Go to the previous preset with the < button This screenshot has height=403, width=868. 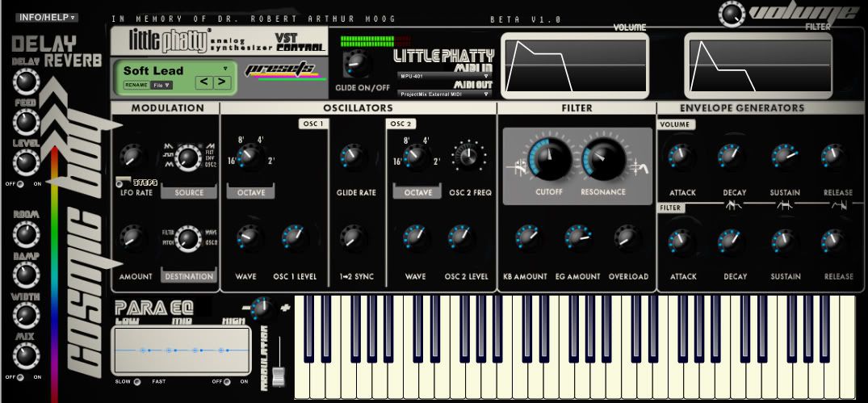point(204,82)
